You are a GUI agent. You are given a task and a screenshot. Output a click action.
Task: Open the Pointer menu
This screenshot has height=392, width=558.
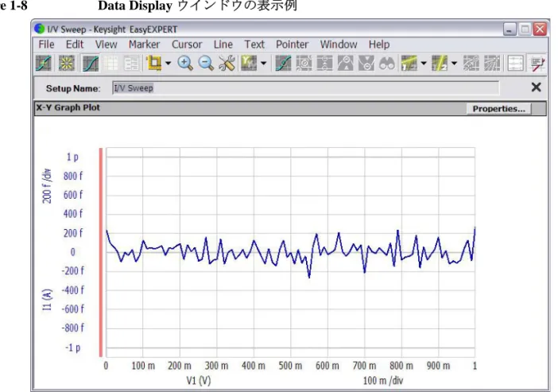point(292,45)
